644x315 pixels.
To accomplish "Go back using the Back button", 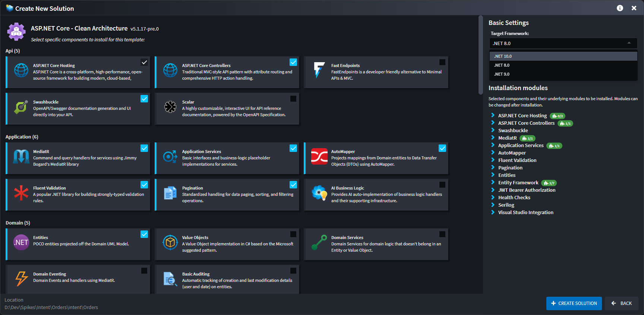I will 621,303.
